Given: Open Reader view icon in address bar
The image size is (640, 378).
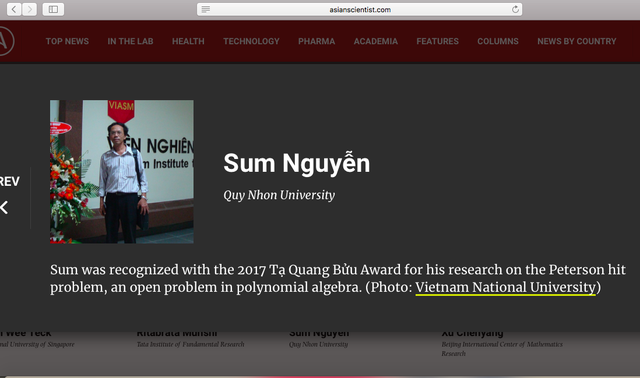Looking at the screenshot, I should pyautogui.click(x=206, y=9).
